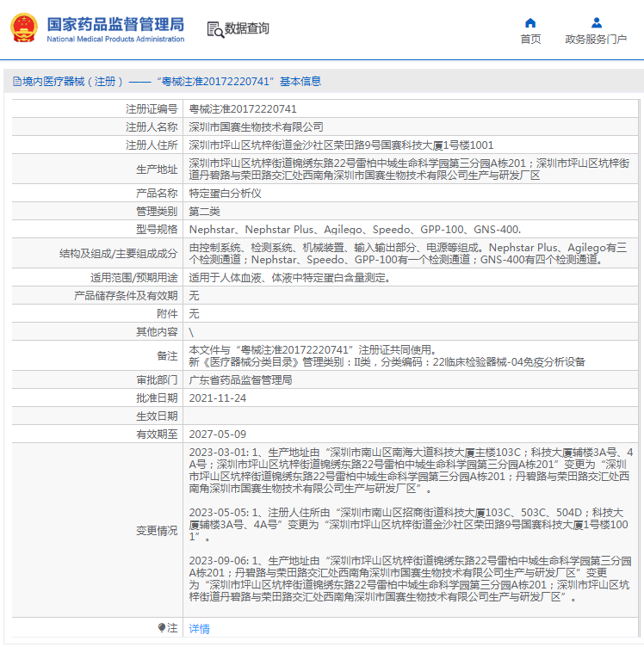Image resolution: width=644 pixels, height=647 pixels.
Task: Click the 详情 details link
Action: coord(200,628)
